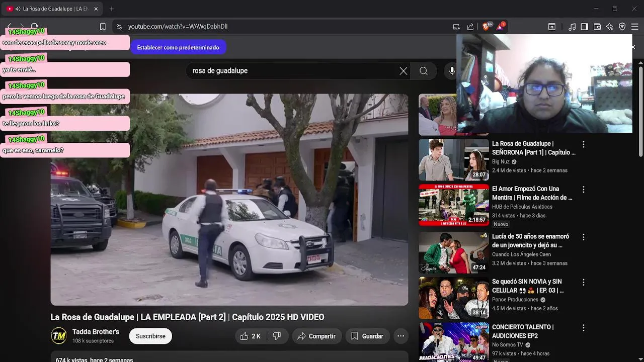
Task: Click Establecer como predeterminado button
Action: (x=178, y=47)
